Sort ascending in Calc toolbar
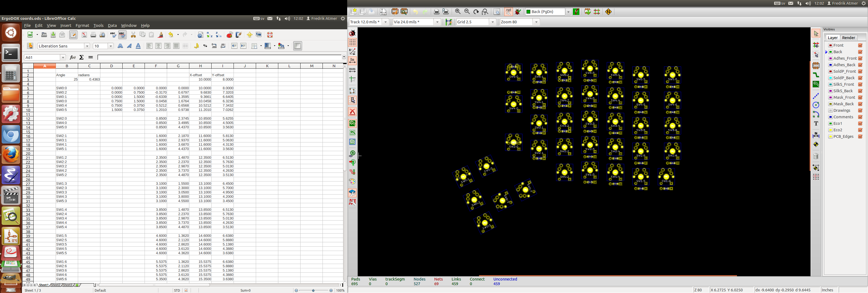The height and width of the screenshot is (293, 868). [209, 35]
